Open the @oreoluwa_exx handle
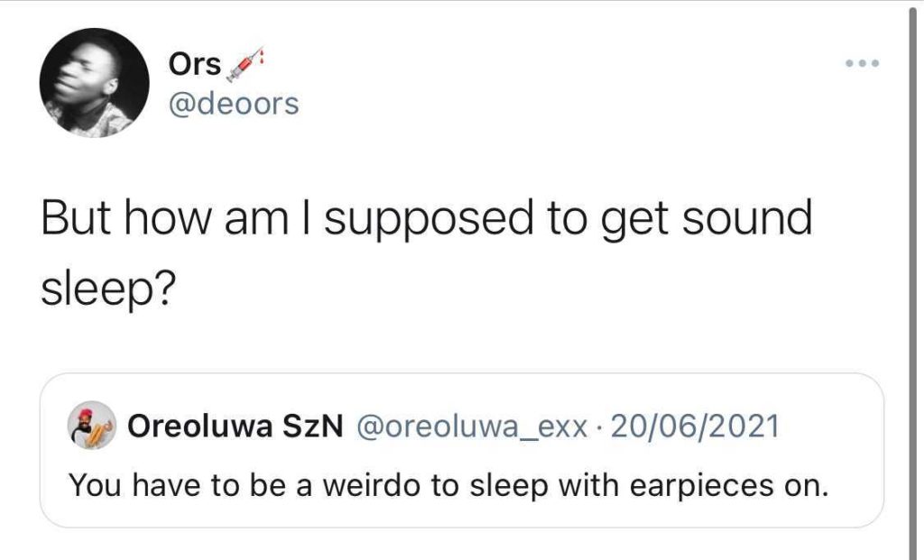 click(471, 427)
